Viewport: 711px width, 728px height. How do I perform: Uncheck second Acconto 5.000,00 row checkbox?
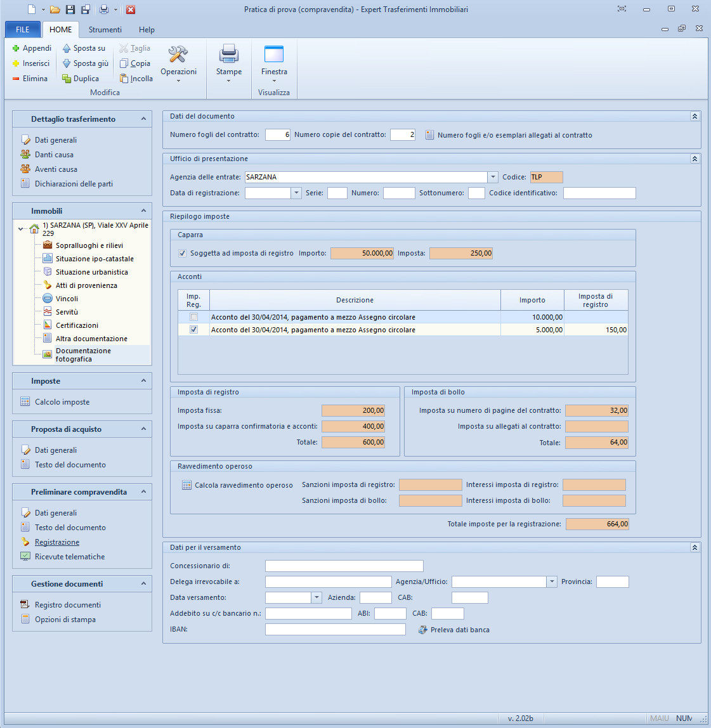pyautogui.click(x=194, y=330)
